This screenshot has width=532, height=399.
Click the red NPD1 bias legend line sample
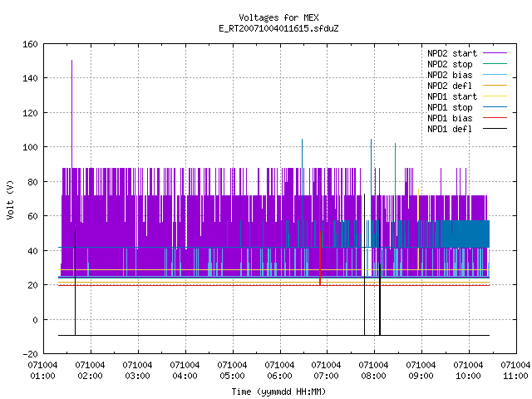tap(495, 118)
